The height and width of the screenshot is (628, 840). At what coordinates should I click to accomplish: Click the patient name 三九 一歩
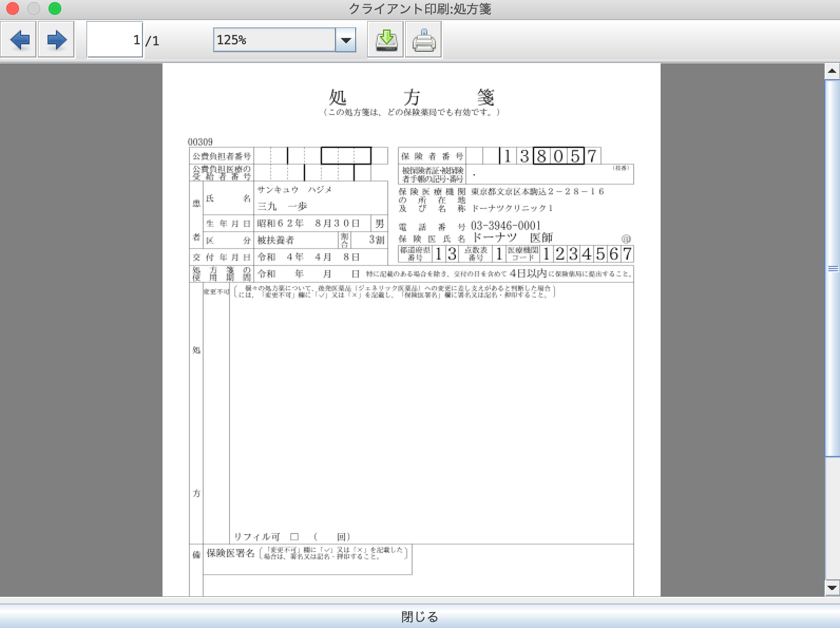click(x=282, y=206)
